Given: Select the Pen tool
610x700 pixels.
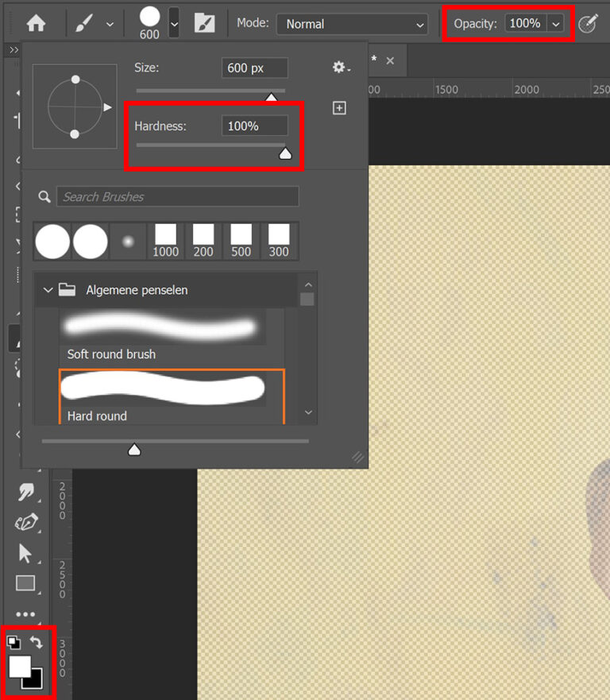Looking at the screenshot, I should click(25, 523).
